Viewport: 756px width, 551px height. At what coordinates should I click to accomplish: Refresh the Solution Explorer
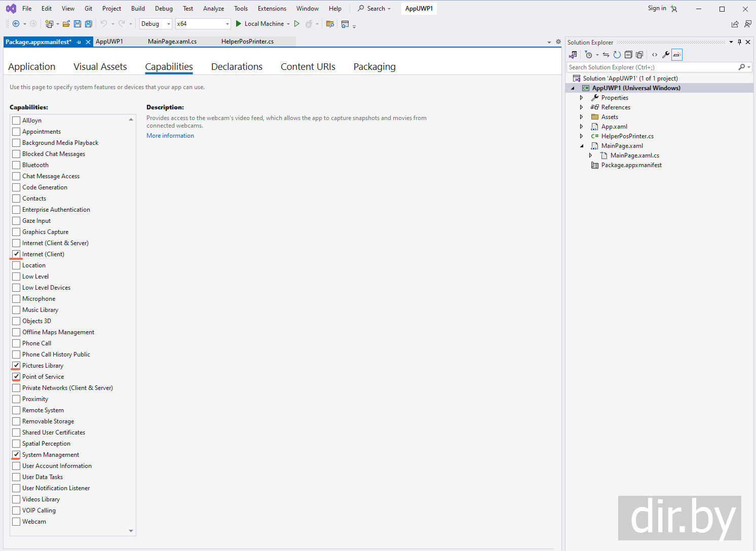617,55
